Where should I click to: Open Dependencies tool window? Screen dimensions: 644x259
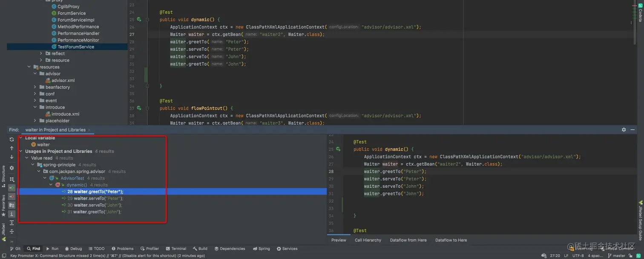[230, 249]
